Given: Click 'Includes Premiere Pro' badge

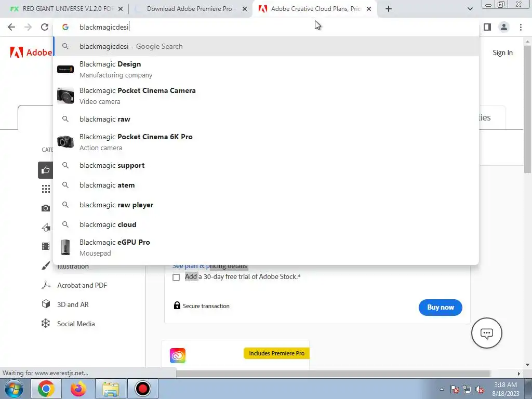Looking at the screenshot, I should click(276, 353).
